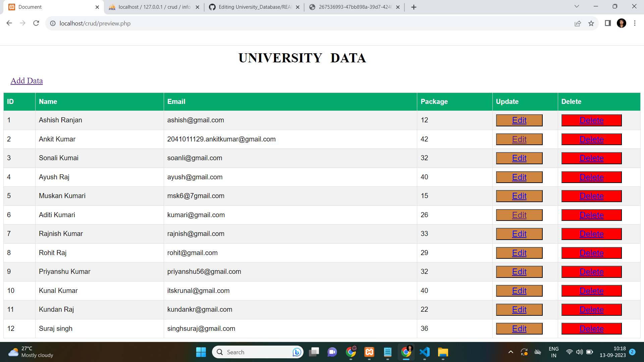
Task: Click the browser profile avatar
Action: pos(622,23)
